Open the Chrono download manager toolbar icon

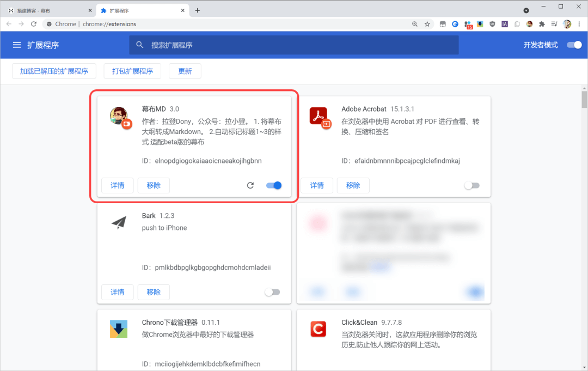pyautogui.click(x=480, y=24)
